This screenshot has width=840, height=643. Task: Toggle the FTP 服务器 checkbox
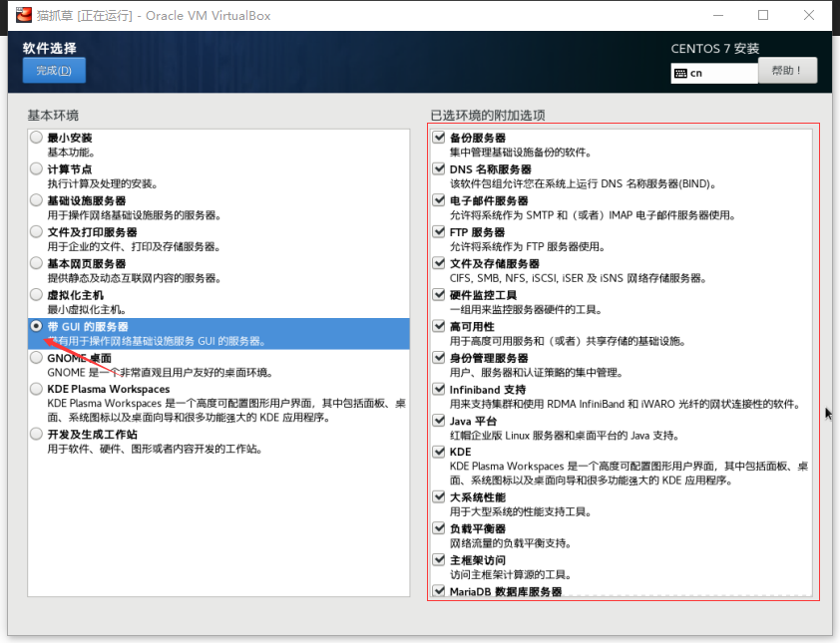pos(439,232)
